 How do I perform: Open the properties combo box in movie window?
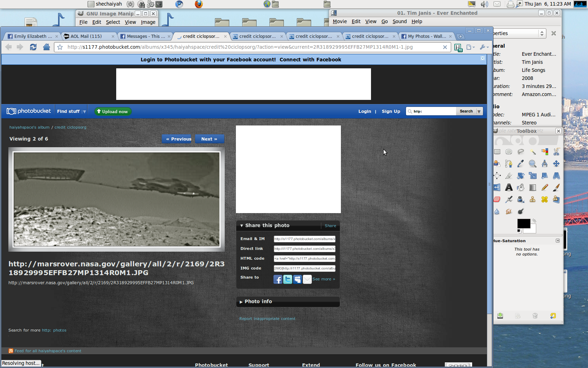[x=520, y=33]
